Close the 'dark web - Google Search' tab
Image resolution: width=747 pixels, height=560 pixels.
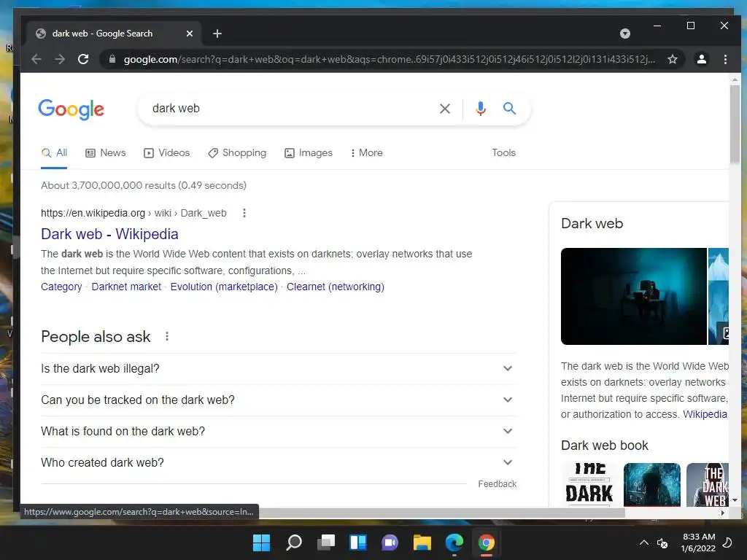click(x=190, y=34)
